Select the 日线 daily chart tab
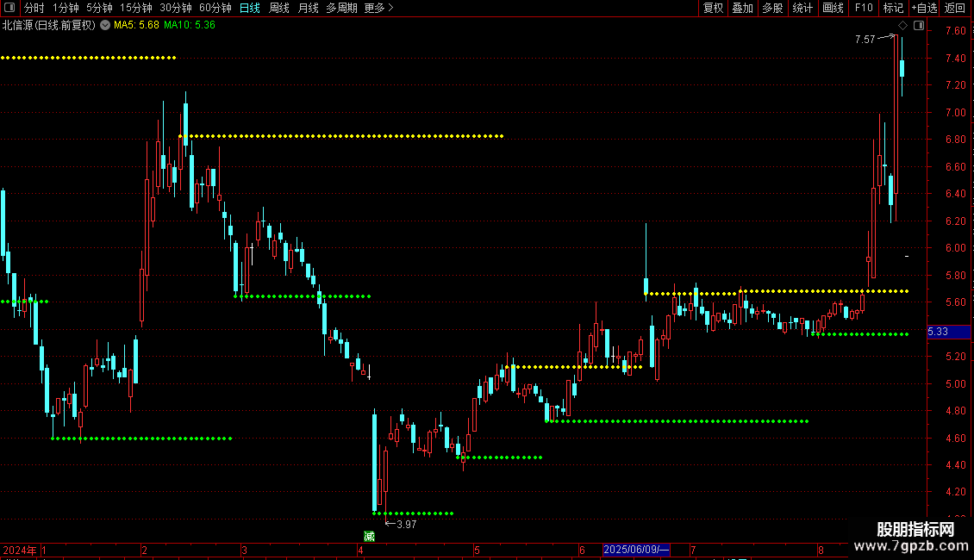The image size is (974, 560). [x=250, y=8]
